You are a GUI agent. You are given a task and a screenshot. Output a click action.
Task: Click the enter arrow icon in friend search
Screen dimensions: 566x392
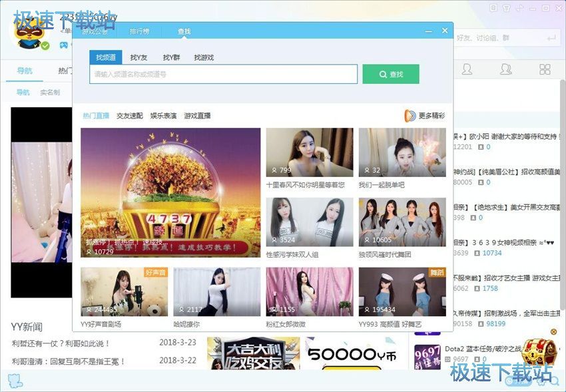point(551,38)
